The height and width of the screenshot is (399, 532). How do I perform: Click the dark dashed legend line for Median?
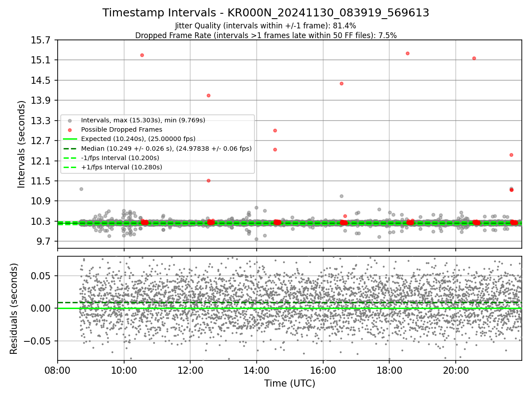pyautogui.click(x=70, y=149)
